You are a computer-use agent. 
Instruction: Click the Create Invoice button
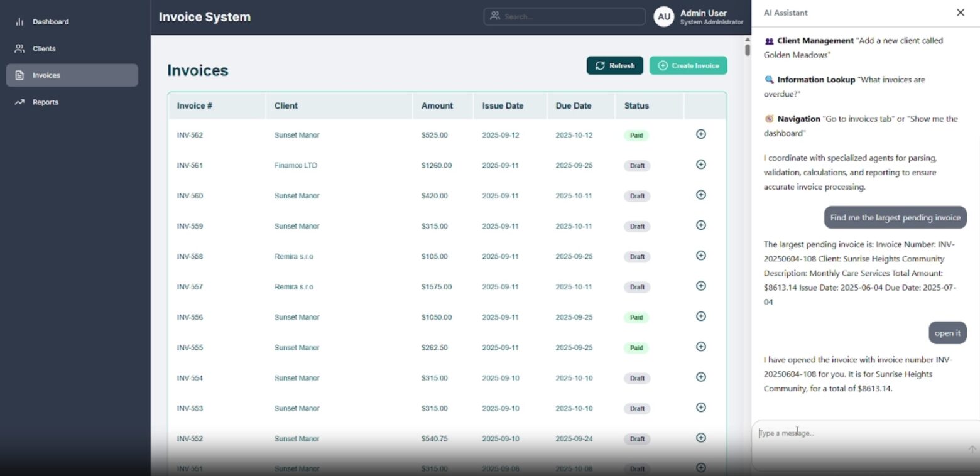(x=688, y=66)
